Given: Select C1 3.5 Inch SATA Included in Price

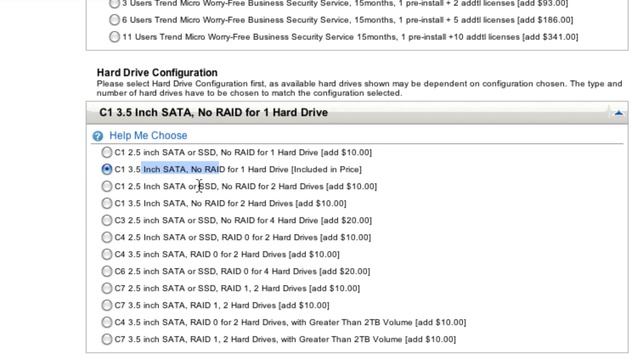Looking at the screenshot, I should pyautogui.click(x=107, y=169).
